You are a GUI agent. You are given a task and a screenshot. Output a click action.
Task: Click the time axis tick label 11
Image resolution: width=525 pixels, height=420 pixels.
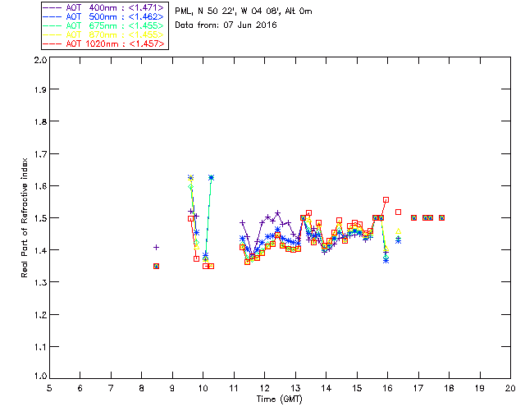click(234, 388)
